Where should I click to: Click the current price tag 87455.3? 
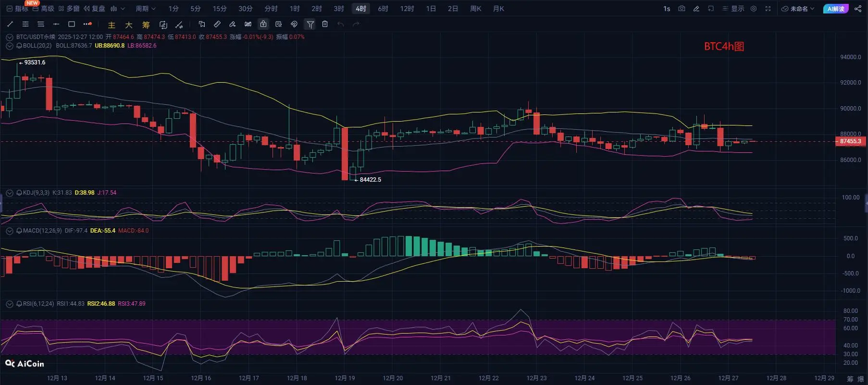click(850, 141)
